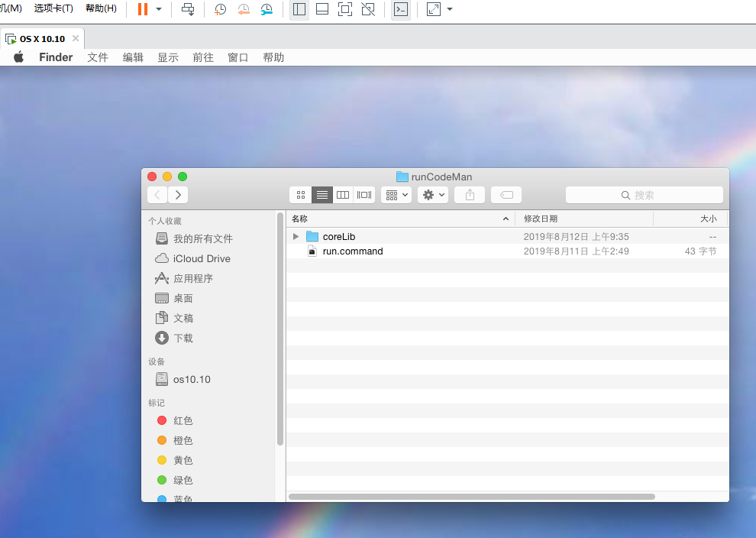The height and width of the screenshot is (538, 756).
Task: Select the OS X 10.10 VM tab
Action: coord(43,39)
